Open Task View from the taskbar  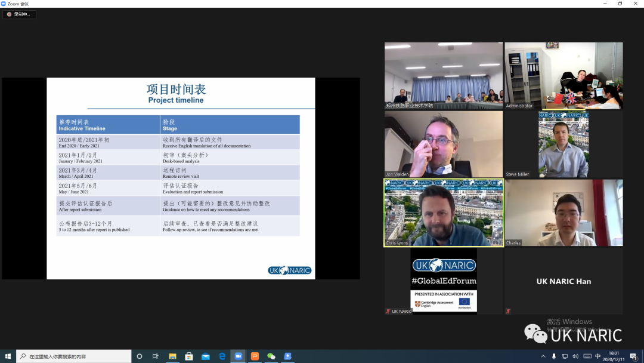[156, 356]
